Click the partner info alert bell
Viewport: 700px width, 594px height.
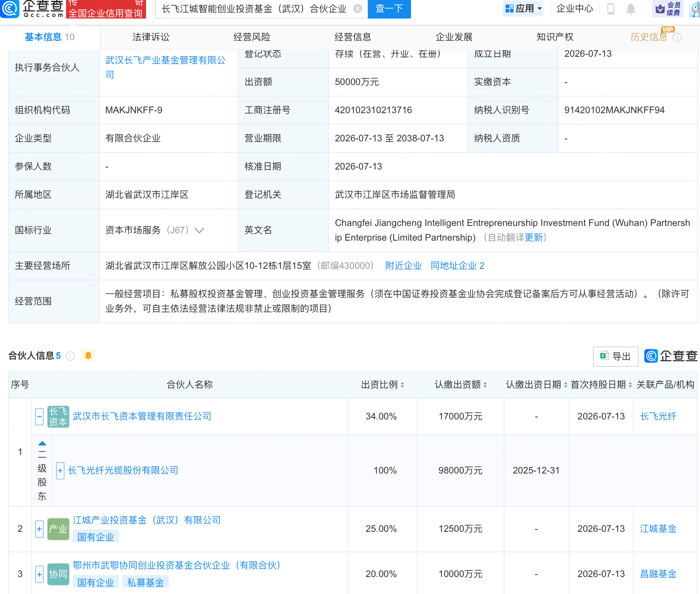(x=88, y=355)
